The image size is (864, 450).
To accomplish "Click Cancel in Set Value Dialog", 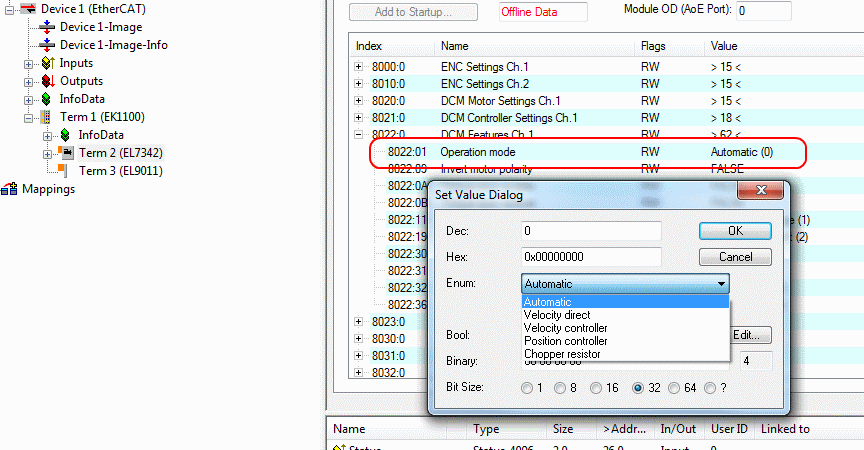I will coord(735,257).
